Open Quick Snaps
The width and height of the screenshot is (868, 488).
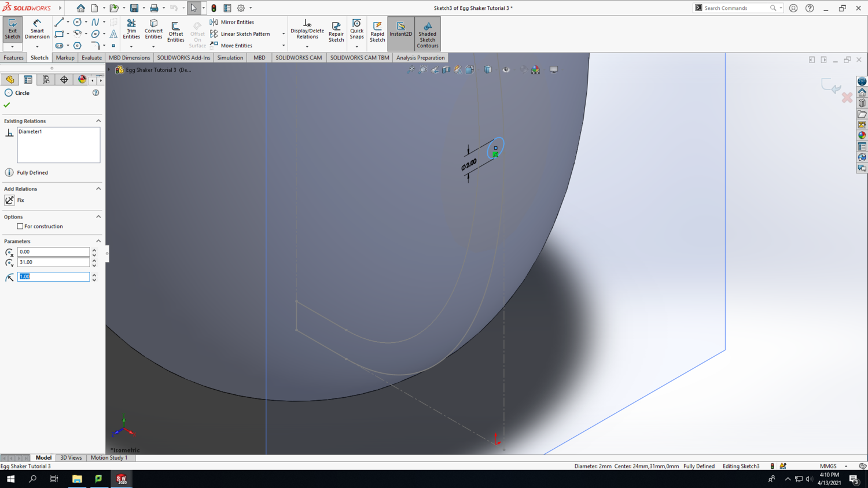click(357, 29)
